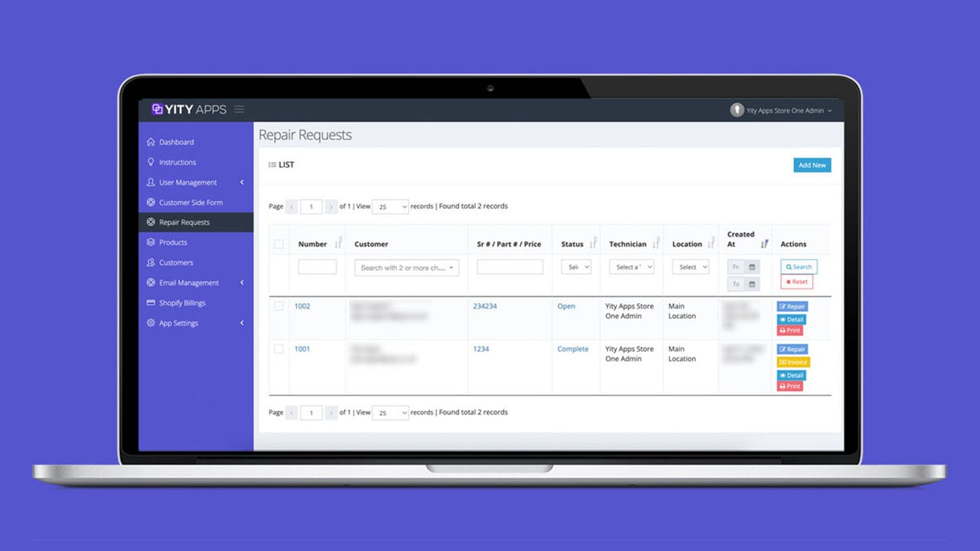Screen dimensions: 980x551
Task: Sort by the Number column sort icon
Action: pyautogui.click(x=338, y=243)
